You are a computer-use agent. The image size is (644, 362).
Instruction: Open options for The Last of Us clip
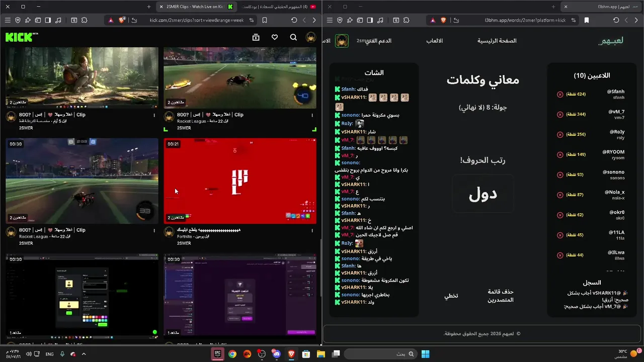(154, 115)
